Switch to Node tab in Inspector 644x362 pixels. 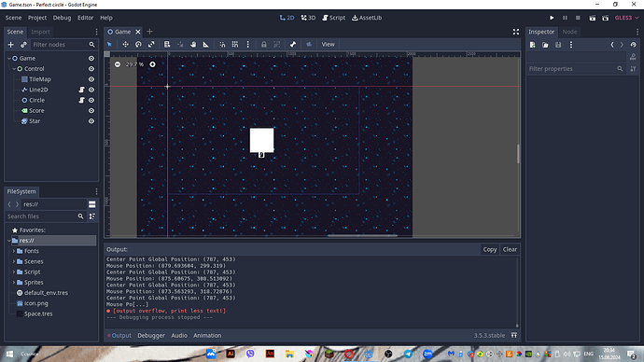569,32
